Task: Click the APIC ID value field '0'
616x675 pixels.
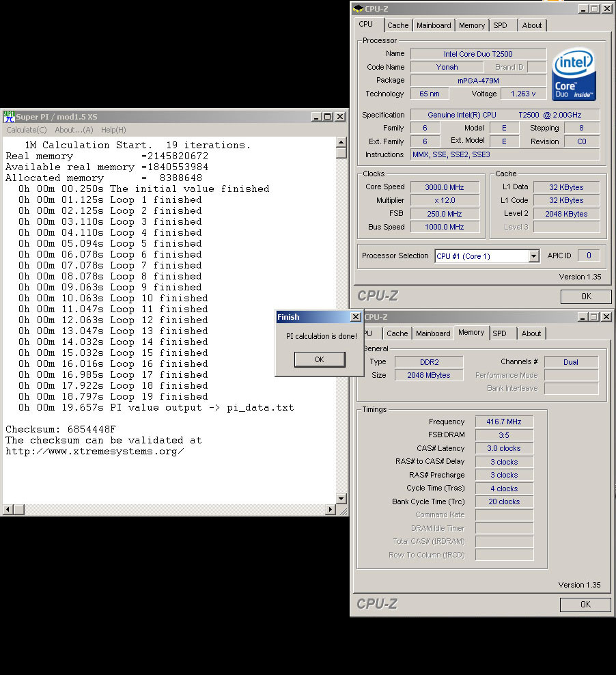Action: click(x=589, y=256)
